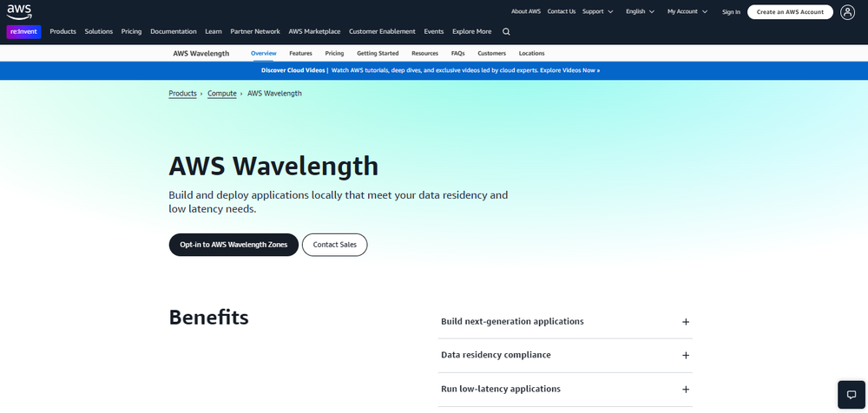This screenshot has height=413, width=868.
Task: Open the Partner Network menu
Action: pyautogui.click(x=255, y=31)
